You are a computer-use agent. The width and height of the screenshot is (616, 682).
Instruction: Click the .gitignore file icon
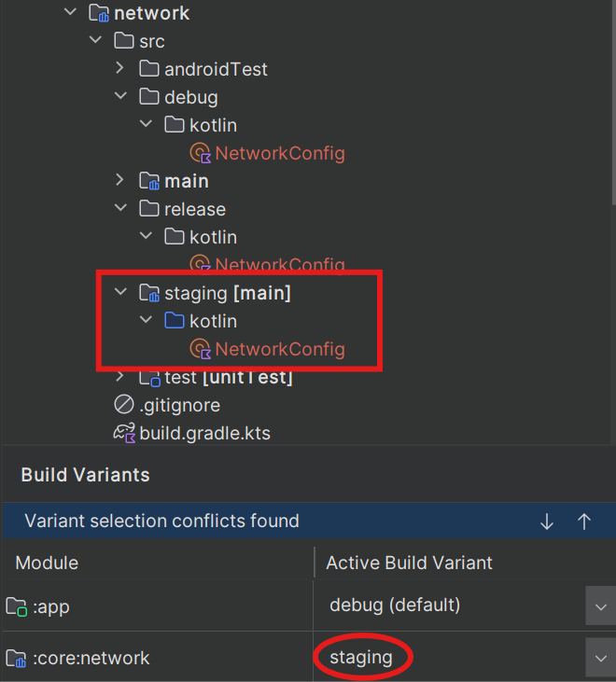tap(124, 405)
